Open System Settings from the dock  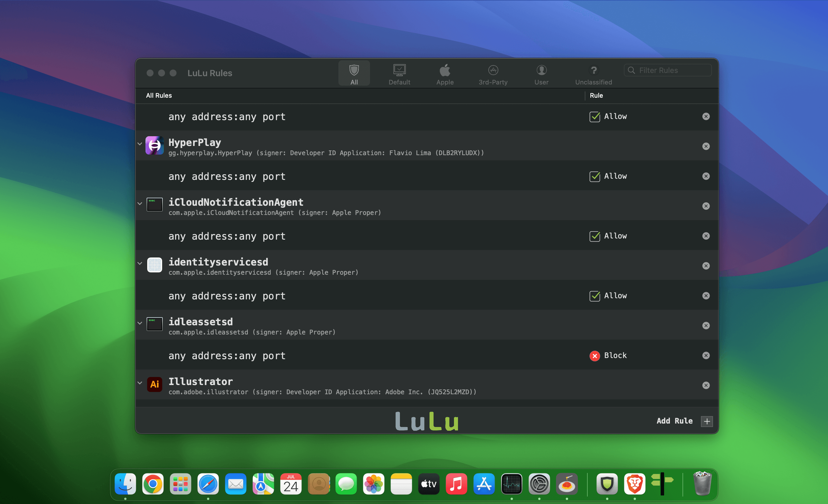tap(539, 484)
